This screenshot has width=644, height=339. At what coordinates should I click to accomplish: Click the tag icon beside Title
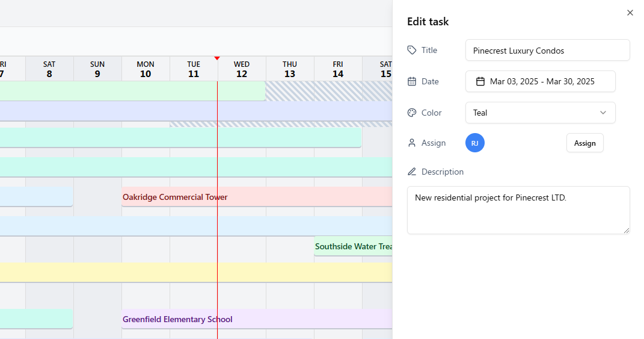(x=412, y=50)
